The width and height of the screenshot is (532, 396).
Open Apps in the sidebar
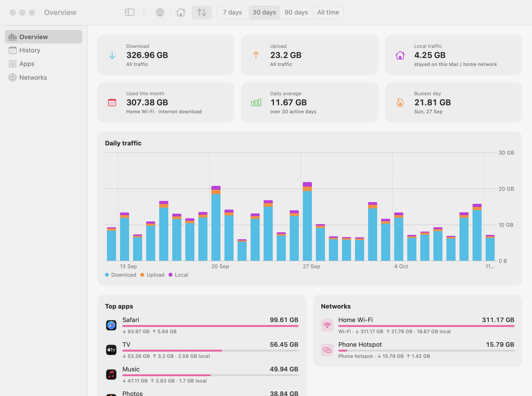click(43, 64)
